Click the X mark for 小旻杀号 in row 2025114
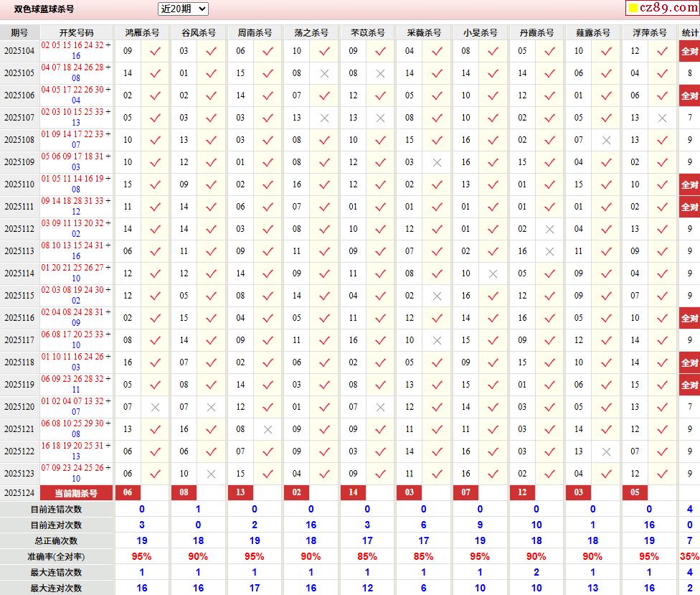The image size is (700, 595). point(493,273)
